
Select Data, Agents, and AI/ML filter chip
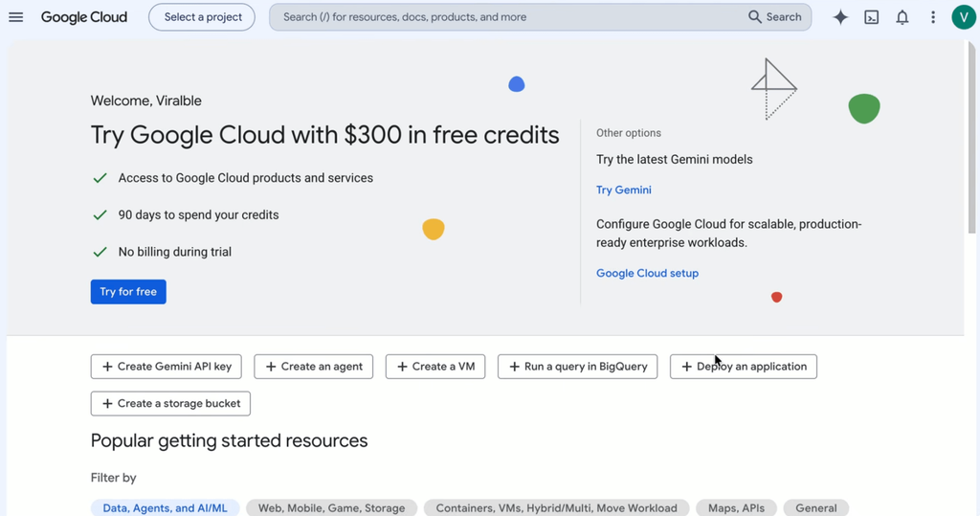(x=165, y=508)
